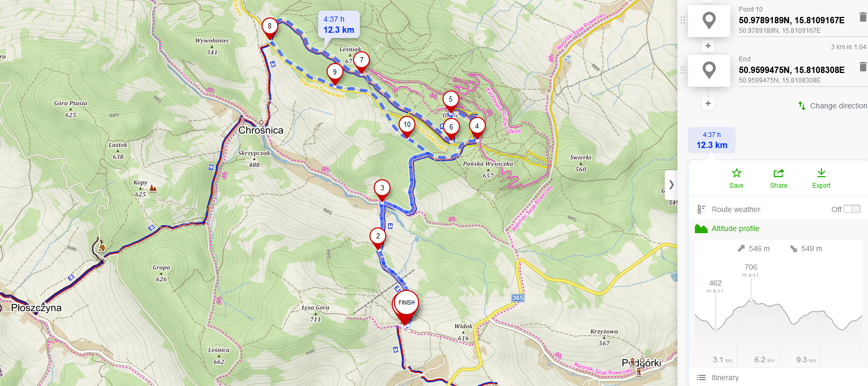Add a waypoint after End point
Screen dimensions: 868x386
click(708, 103)
